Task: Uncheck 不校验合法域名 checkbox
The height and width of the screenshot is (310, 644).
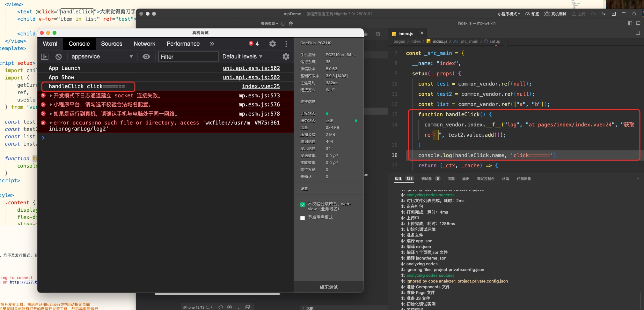Action: coord(303,205)
